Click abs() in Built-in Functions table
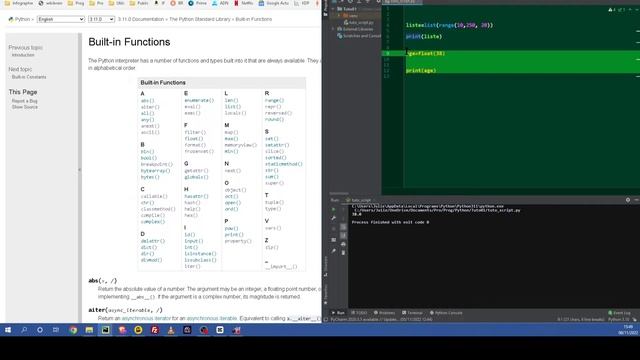Viewport: 640px width, 360px height. coord(147,100)
